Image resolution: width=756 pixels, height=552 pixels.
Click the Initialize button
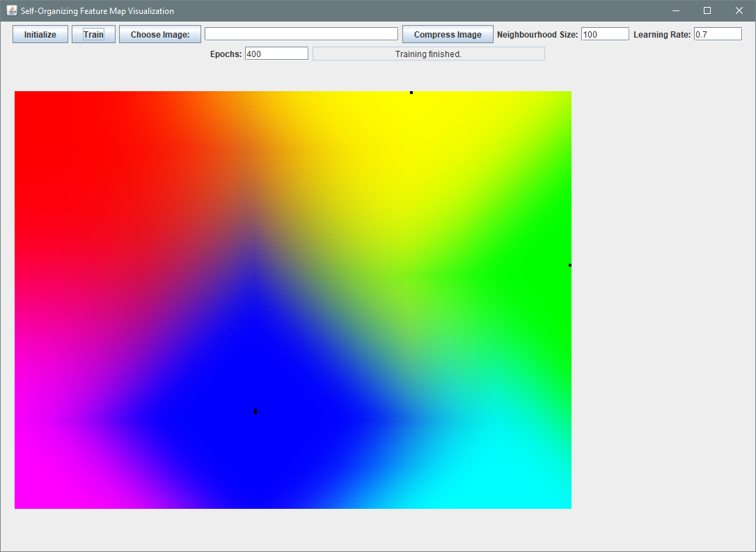(x=40, y=34)
